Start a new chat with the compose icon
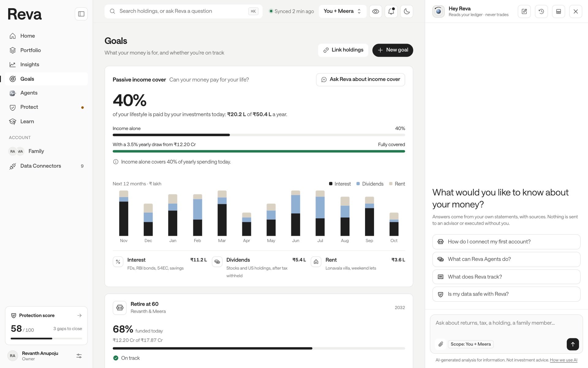The width and height of the screenshot is (588, 368). point(524,12)
